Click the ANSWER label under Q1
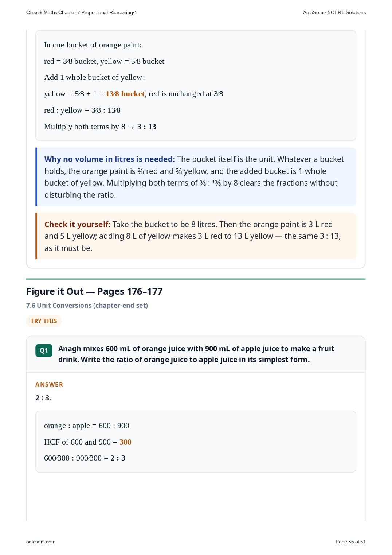 pyautogui.click(x=49, y=384)
